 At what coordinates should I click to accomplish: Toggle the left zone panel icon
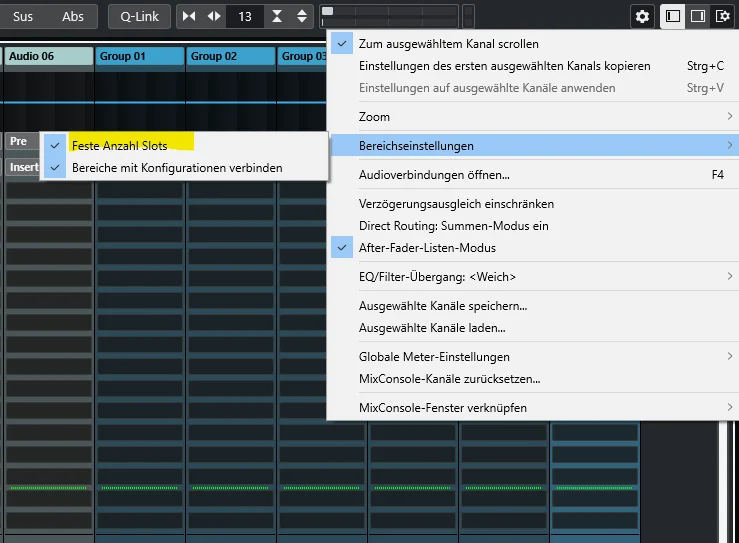pyautogui.click(x=673, y=16)
